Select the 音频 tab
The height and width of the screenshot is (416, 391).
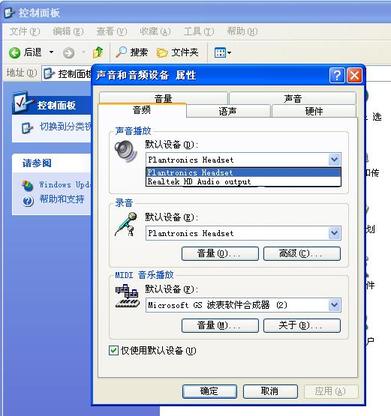pos(142,110)
